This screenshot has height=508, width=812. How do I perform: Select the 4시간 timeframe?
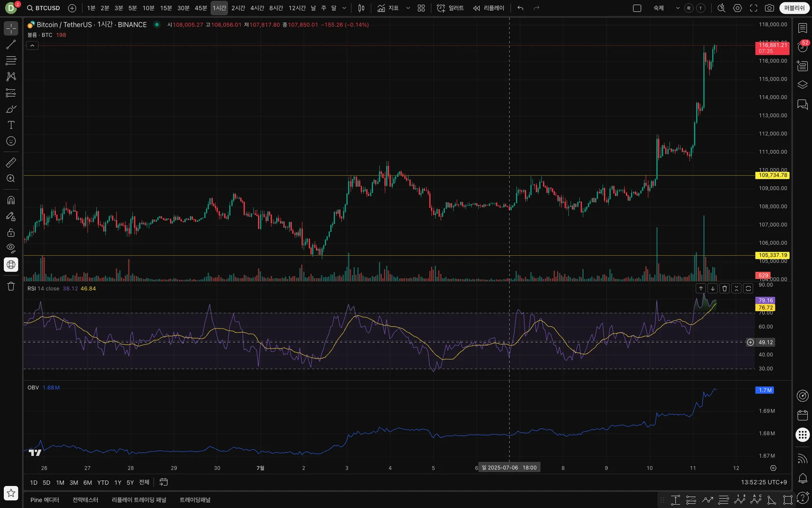[x=257, y=8]
